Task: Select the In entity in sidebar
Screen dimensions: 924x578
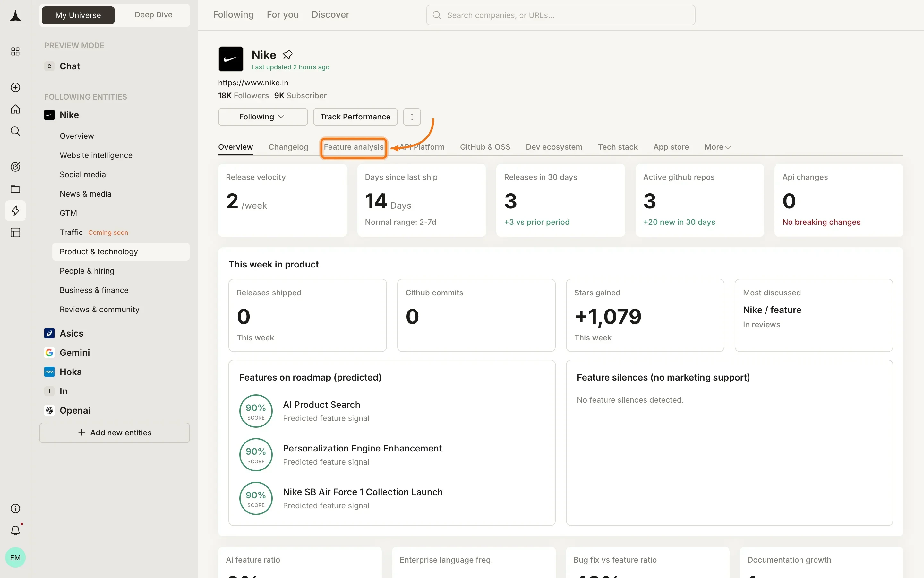Action: coord(64,391)
